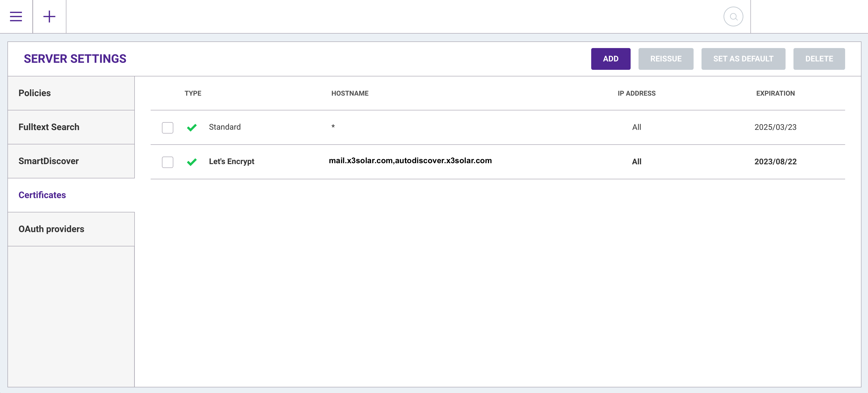868x393 pixels.
Task: Open the Fulltext Search settings
Action: (49, 127)
